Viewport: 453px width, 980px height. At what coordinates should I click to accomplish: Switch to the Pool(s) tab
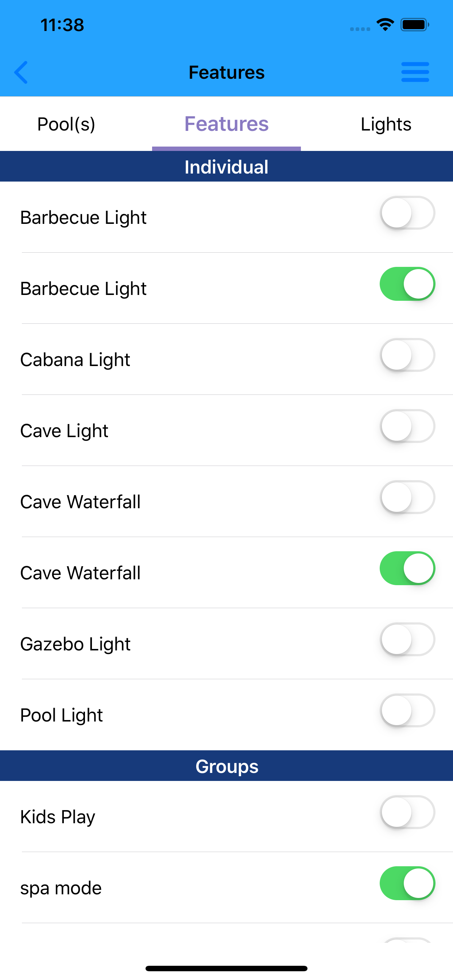pos(66,124)
